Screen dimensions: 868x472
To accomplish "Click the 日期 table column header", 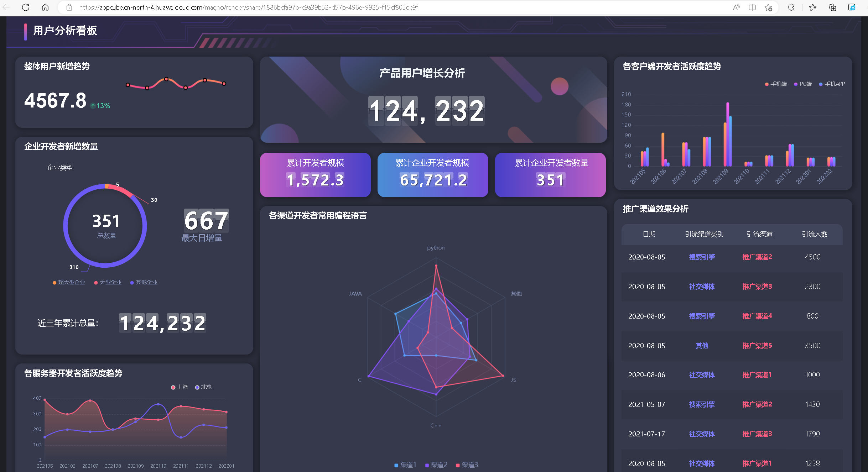I will point(649,234).
